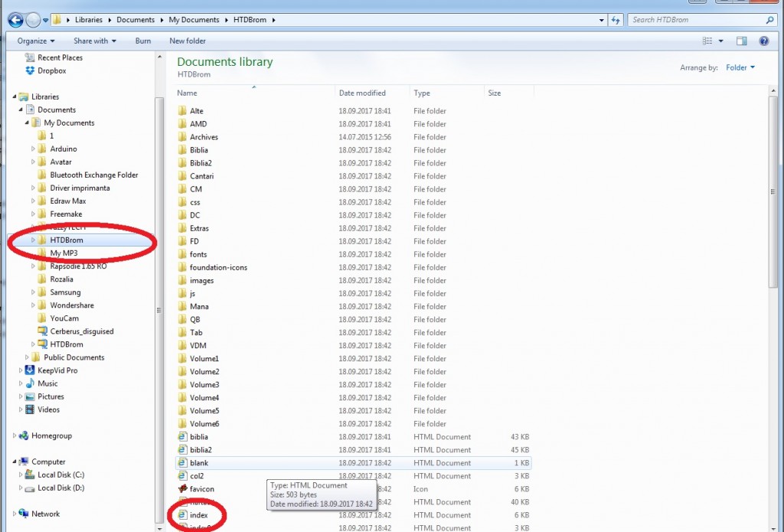
Task: Open the Arrange by Folder dropdown
Action: point(740,67)
